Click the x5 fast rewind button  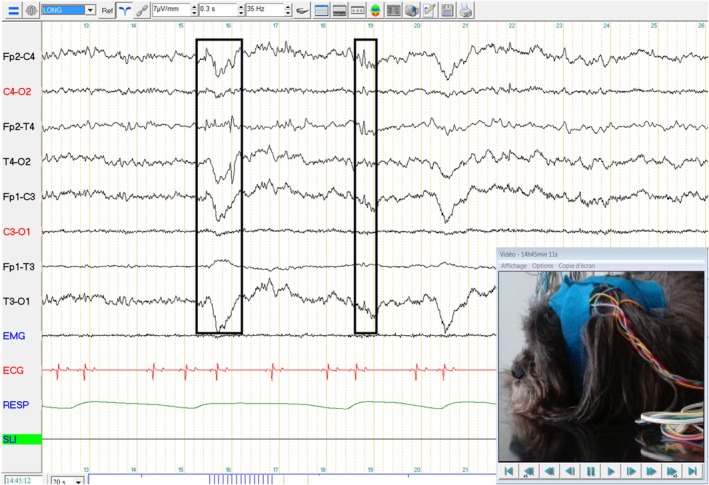[x=529, y=471]
